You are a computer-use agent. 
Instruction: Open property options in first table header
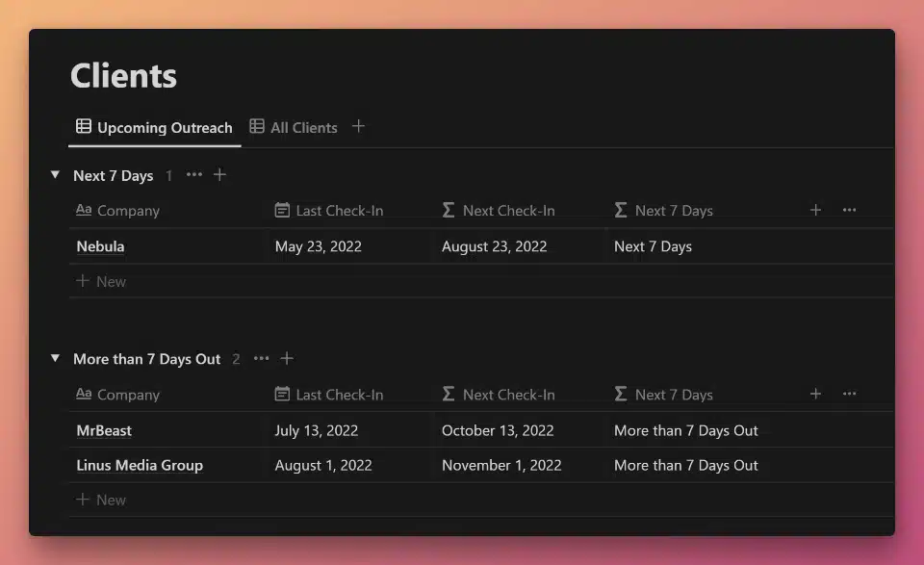[849, 210]
